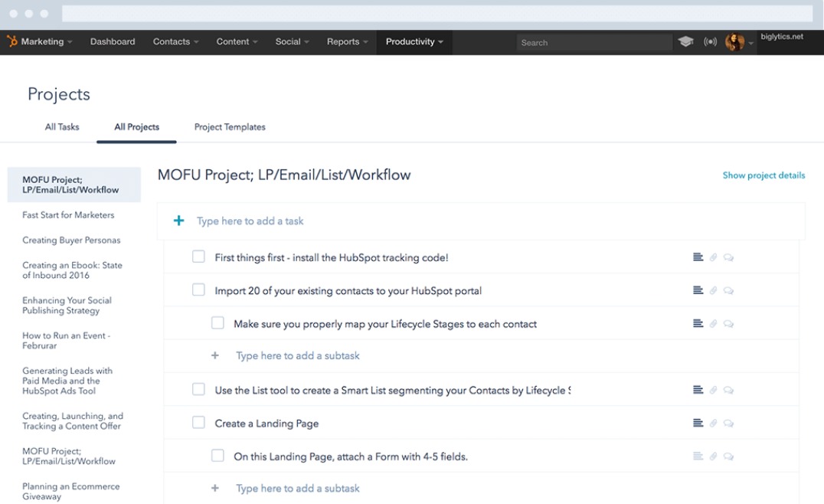This screenshot has height=504, width=824.
Task: Tick the Create a Landing Page checkbox
Action: pos(198,423)
